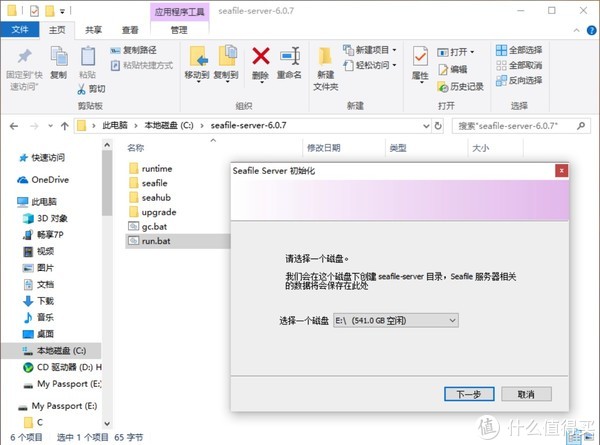Refresh the current folder
600x445 pixels.
pos(438,126)
